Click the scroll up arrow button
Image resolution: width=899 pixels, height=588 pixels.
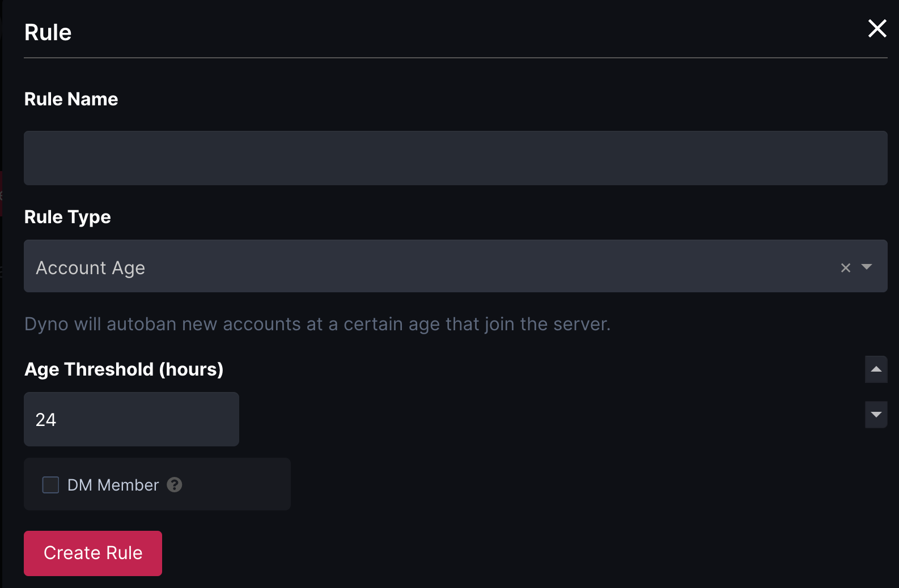tap(876, 369)
